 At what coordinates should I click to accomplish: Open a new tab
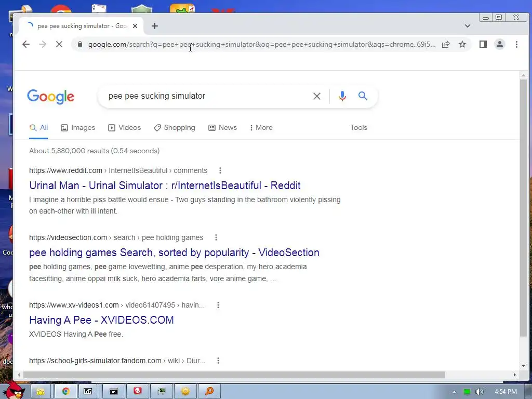(155, 26)
